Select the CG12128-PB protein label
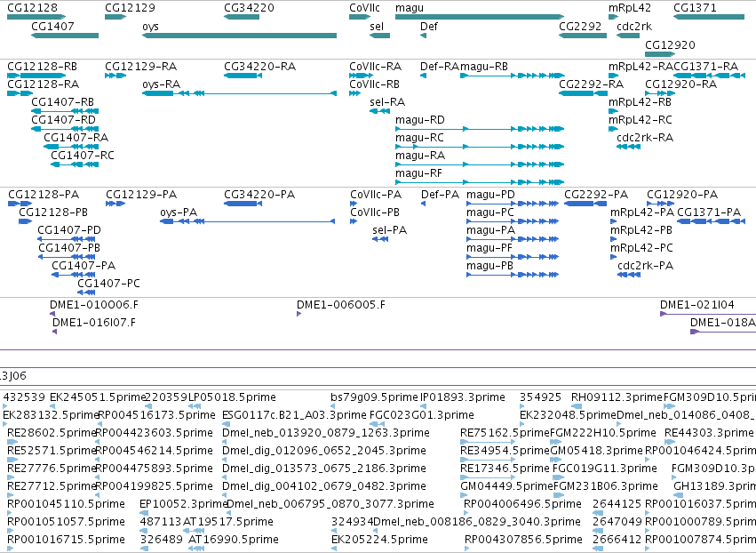756x553 pixels. point(53,212)
